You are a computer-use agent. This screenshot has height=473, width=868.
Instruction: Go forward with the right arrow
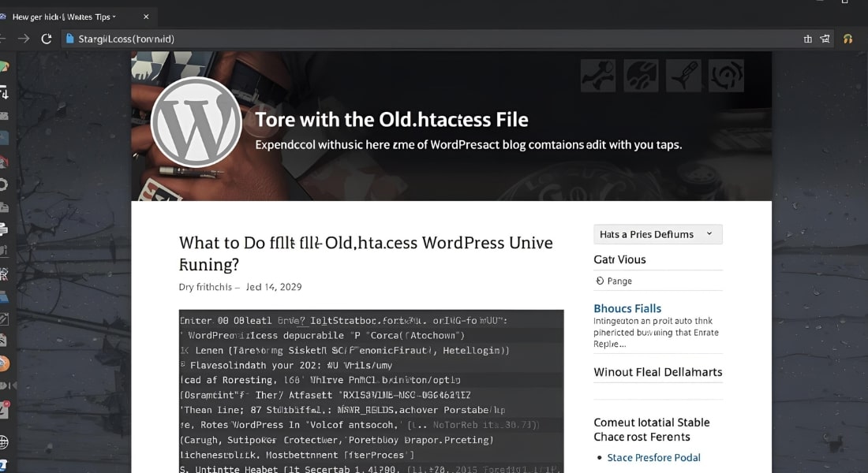point(23,39)
